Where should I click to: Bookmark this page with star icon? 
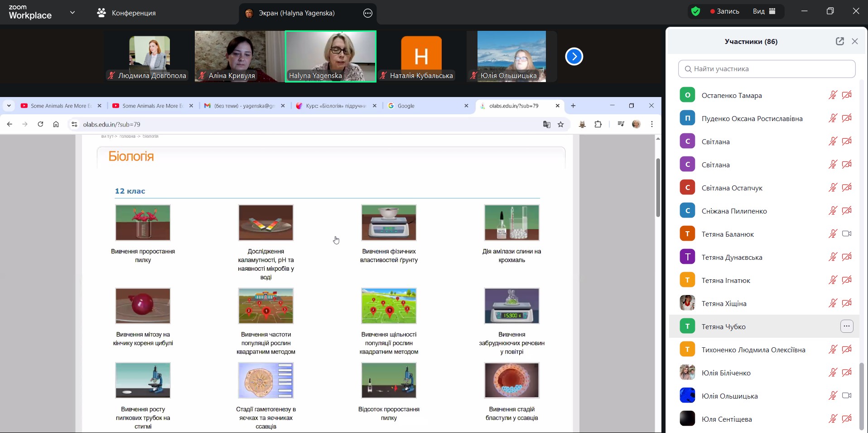pos(561,124)
